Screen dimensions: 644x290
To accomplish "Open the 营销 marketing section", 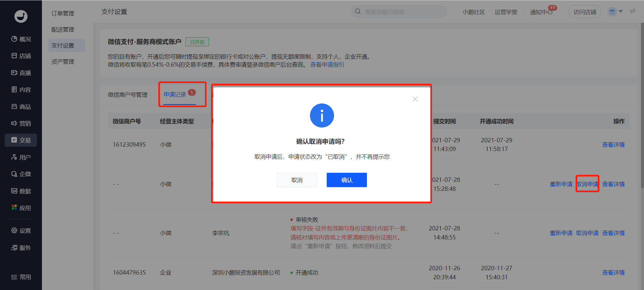I will pos(21,123).
